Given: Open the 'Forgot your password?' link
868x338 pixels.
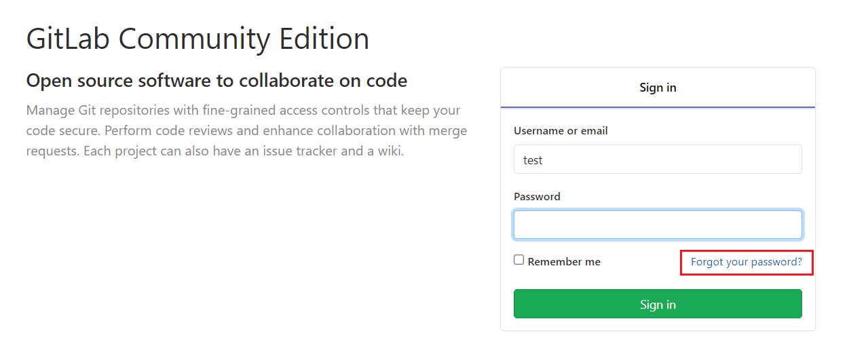Looking at the screenshot, I should 746,262.
